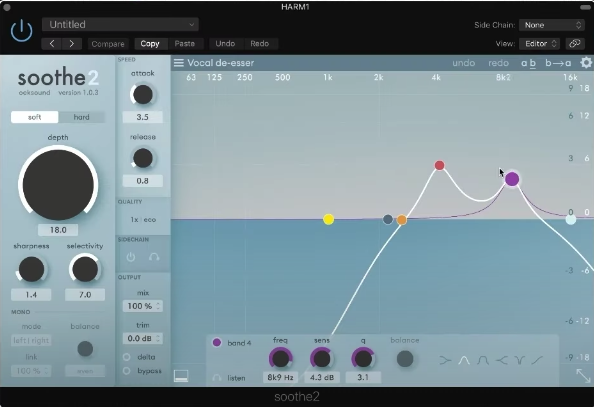Click the Compare button
Image resolution: width=594 pixels, height=407 pixels.
[x=108, y=44]
